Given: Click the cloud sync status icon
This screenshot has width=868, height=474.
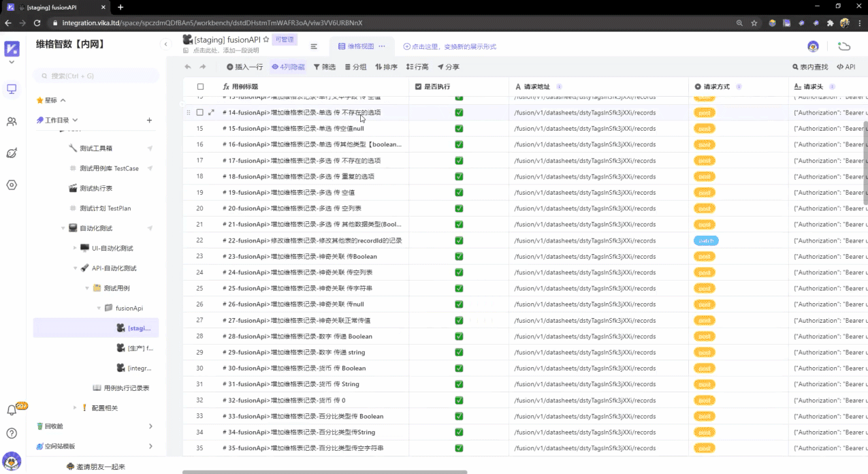Looking at the screenshot, I should click(x=844, y=46).
